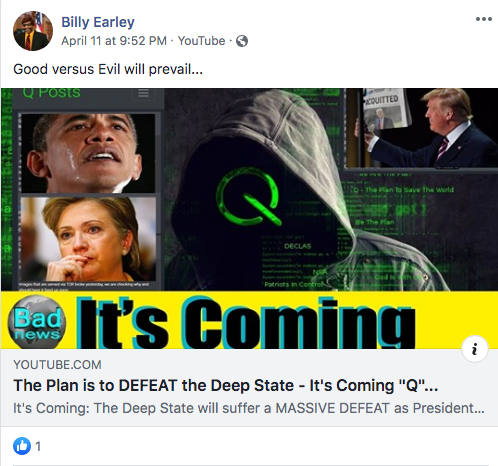Click the 'It's Coming' yellow banner
This screenshot has width=498, height=466.
(249, 320)
